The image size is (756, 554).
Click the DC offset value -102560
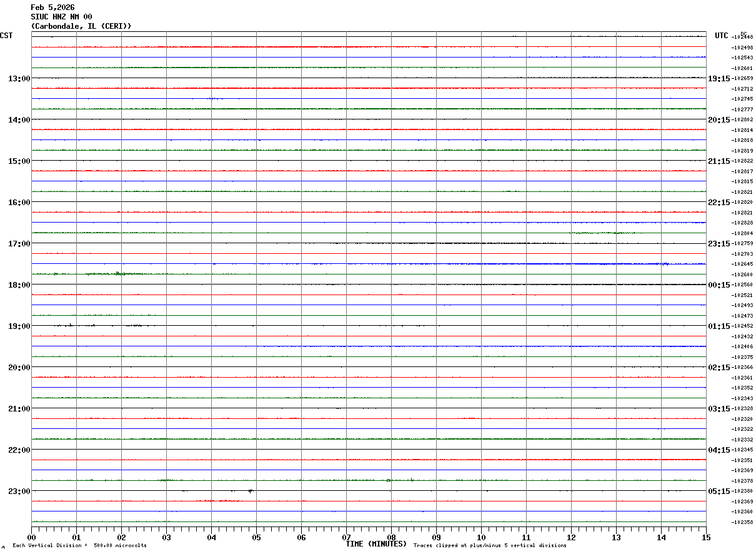[x=742, y=285]
